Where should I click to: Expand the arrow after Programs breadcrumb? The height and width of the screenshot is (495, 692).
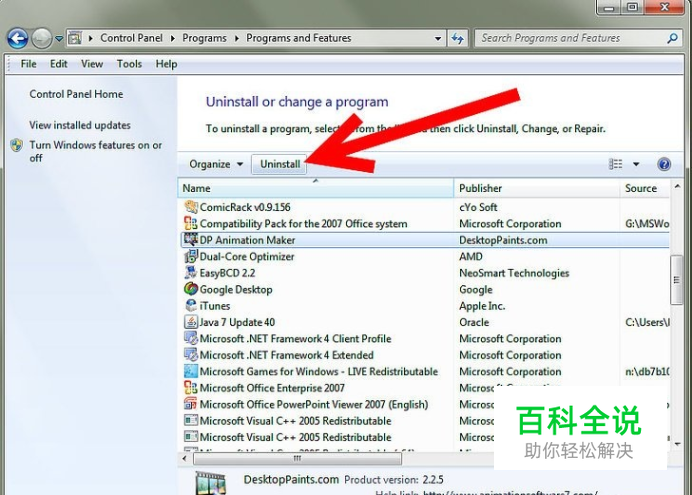point(237,38)
